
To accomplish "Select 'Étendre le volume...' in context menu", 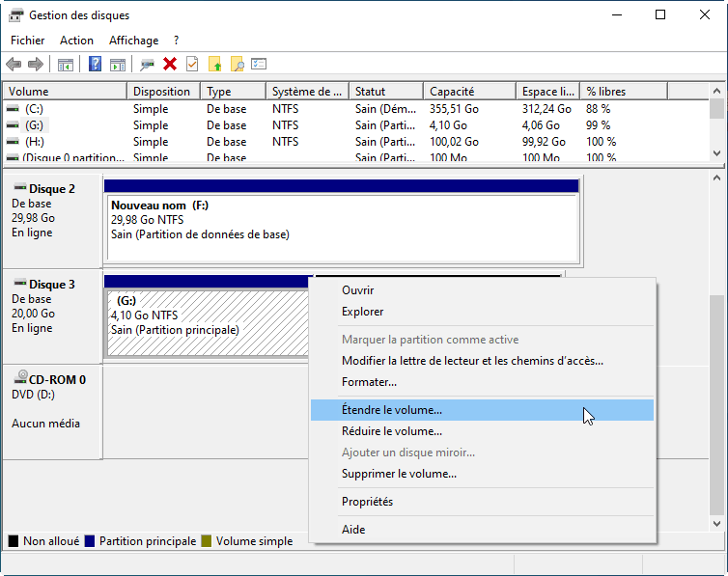I will click(x=392, y=410).
